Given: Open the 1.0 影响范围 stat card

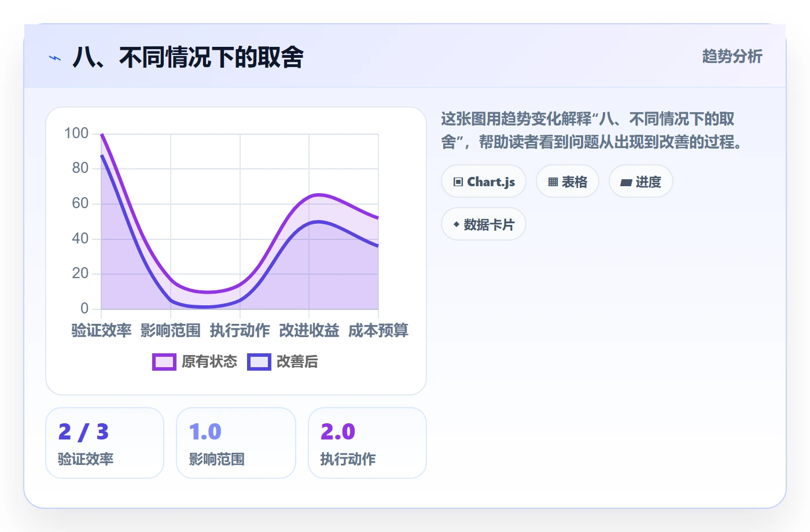Looking at the screenshot, I should pyautogui.click(x=236, y=443).
